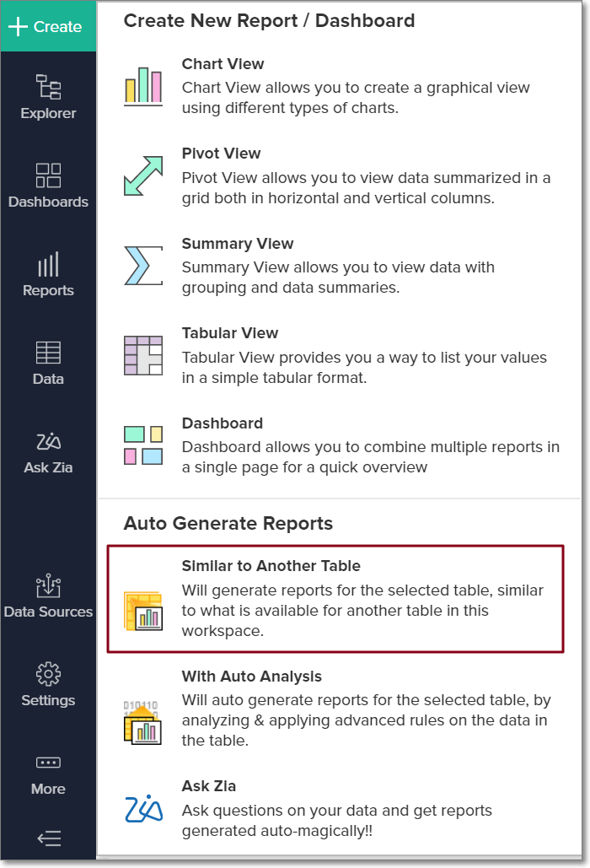This screenshot has width=590, height=868.
Task: Open Data Sources in the sidebar
Action: (49, 596)
